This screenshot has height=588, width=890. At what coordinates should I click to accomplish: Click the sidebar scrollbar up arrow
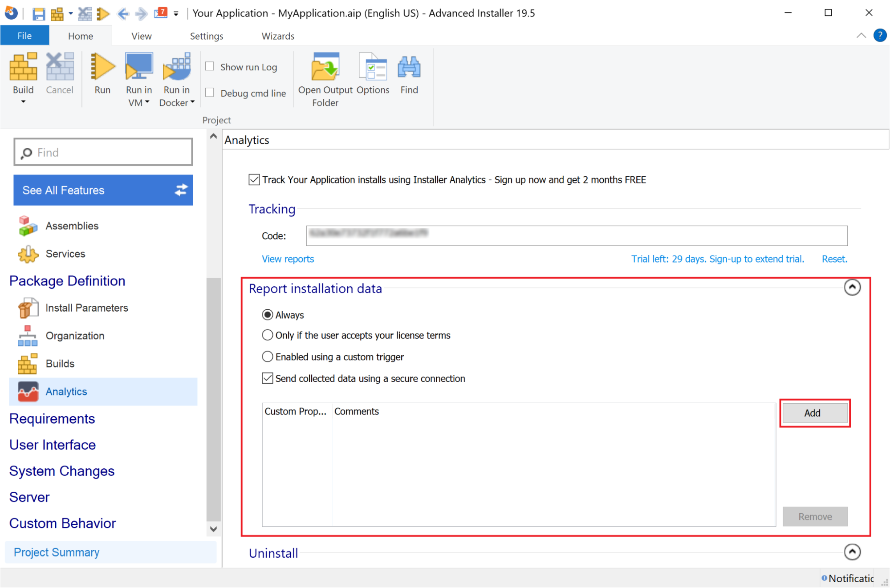[x=214, y=137]
